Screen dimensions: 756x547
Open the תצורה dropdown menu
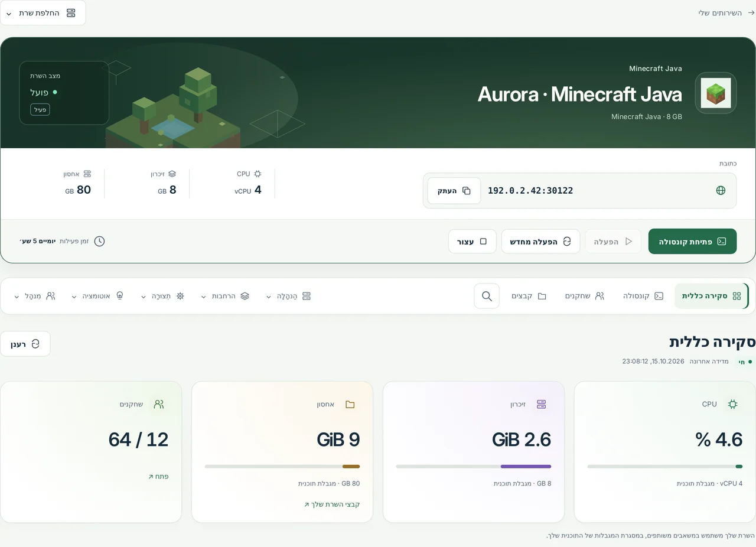click(x=163, y=296)
